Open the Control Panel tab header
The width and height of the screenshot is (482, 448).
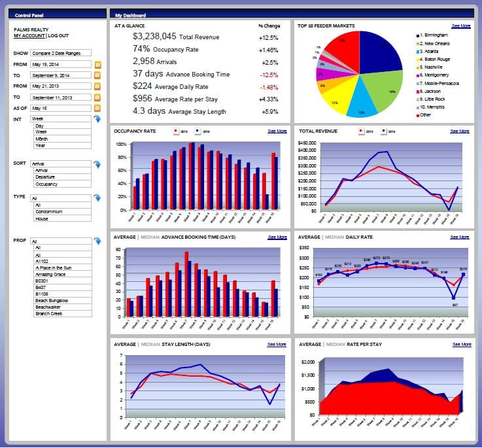tap(30, 14)
